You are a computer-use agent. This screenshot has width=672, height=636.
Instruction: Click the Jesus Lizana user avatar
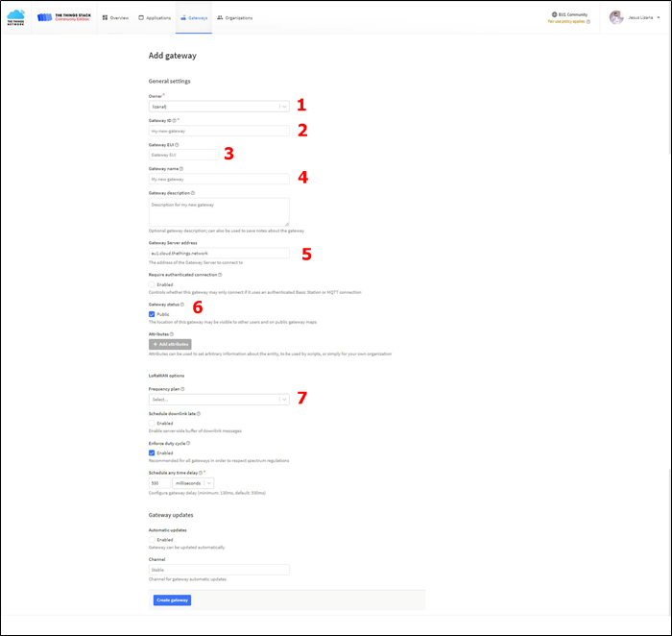[616, 17]
